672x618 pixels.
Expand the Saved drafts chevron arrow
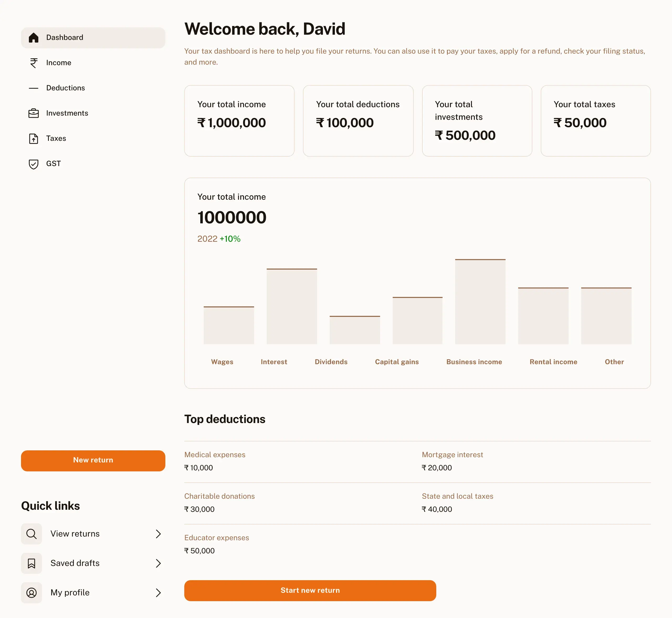click(x=158, y=563)
